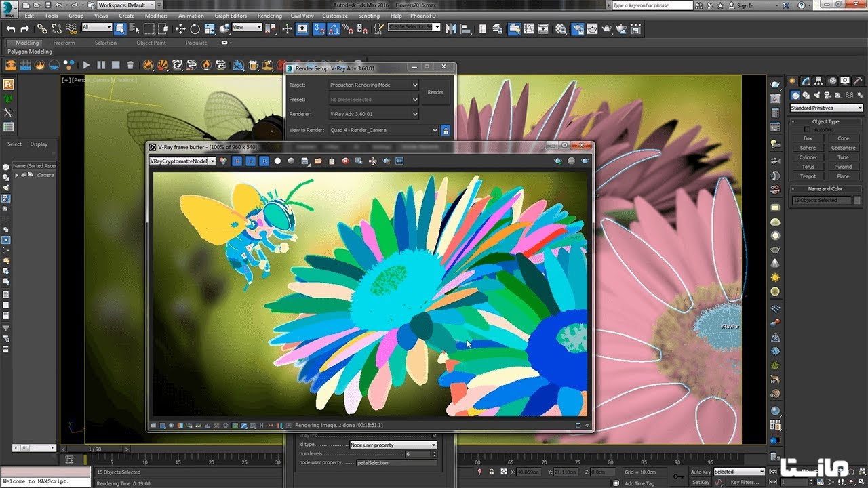The width and height of the screenshot is (868, 488).
Task: Expand the Camera tree item in Scene Explorer
Action: click(x=17, y=175)
